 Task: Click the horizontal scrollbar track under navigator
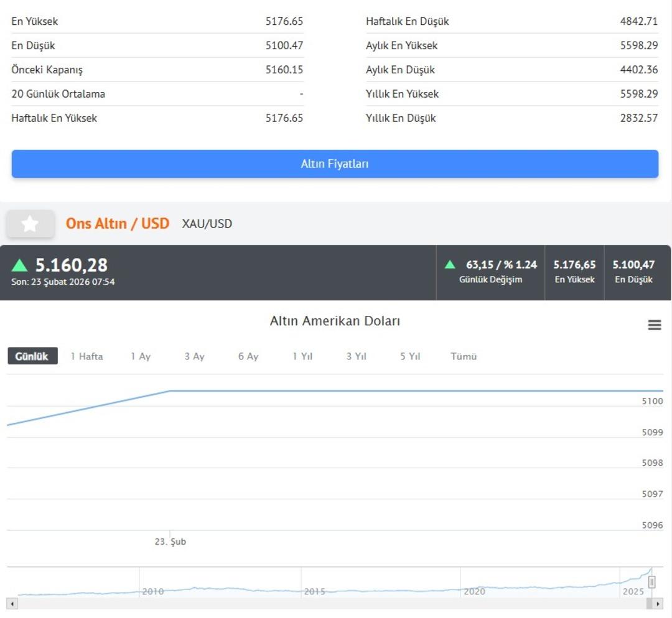[335, 604]
